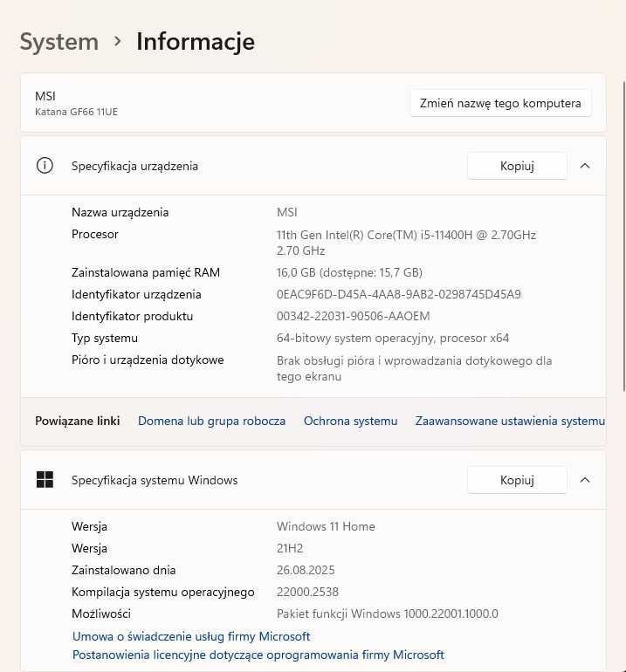Click the Powiązane linki label

click(77, 421)
